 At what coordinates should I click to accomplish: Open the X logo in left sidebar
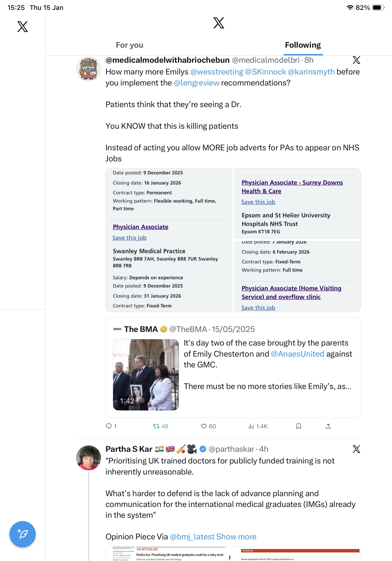pyautogui.click(x=23, y=27)
